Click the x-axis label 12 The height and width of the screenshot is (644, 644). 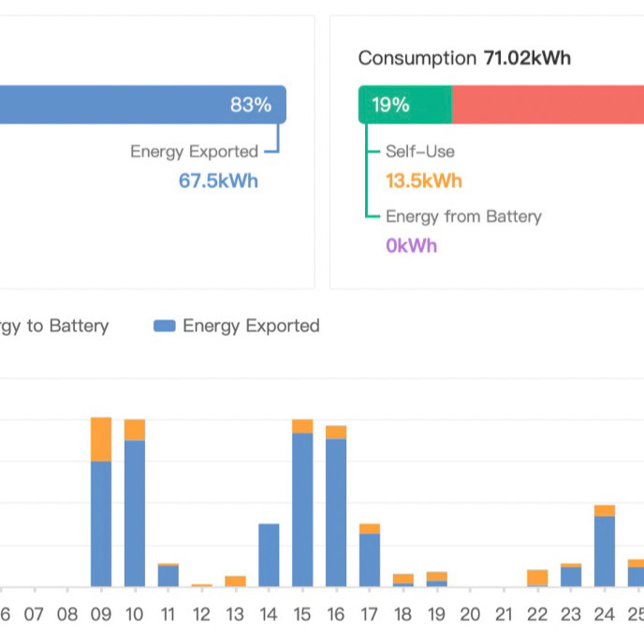coord(201,615)
